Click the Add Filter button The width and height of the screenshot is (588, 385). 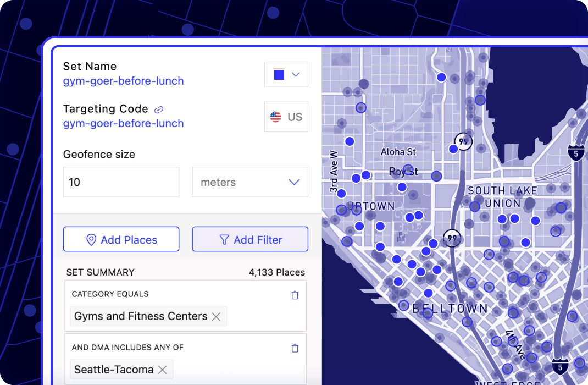(x=250, y=239)
